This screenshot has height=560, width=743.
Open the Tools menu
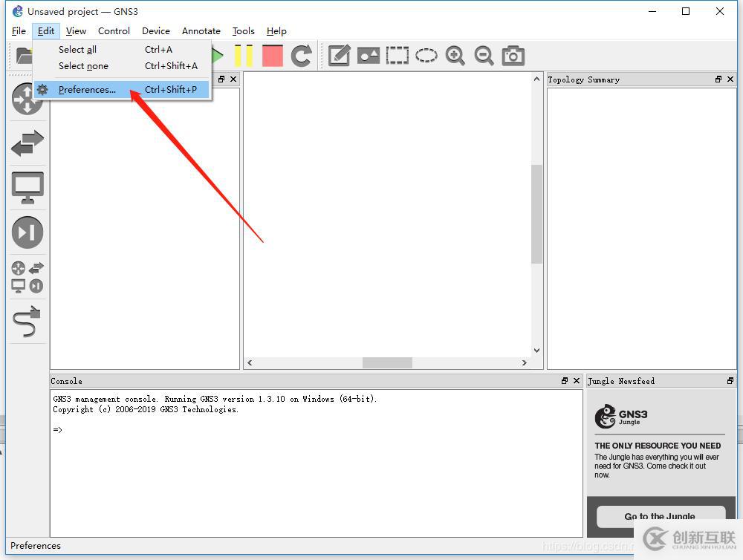(x=243, y=30)
